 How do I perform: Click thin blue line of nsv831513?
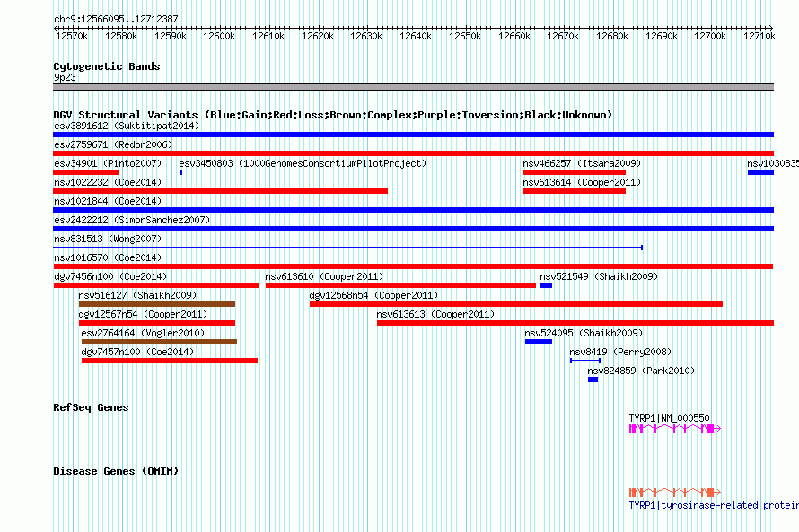coord(348,248)
